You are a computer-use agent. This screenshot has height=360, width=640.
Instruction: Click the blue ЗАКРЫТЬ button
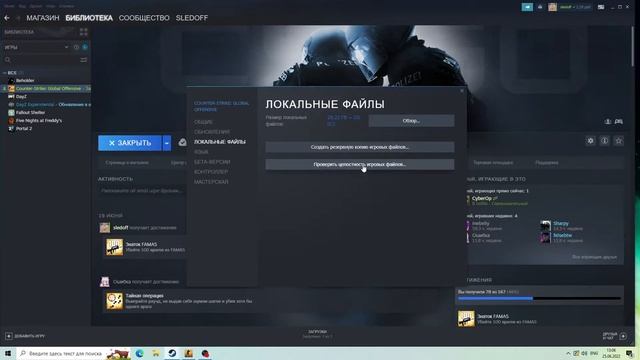[x=130, y=143]
